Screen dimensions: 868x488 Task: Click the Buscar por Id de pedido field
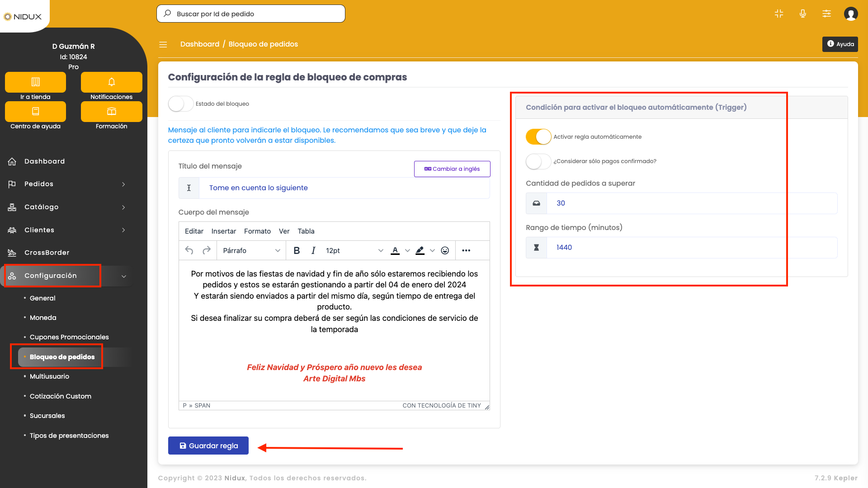(x=251, y=14)
